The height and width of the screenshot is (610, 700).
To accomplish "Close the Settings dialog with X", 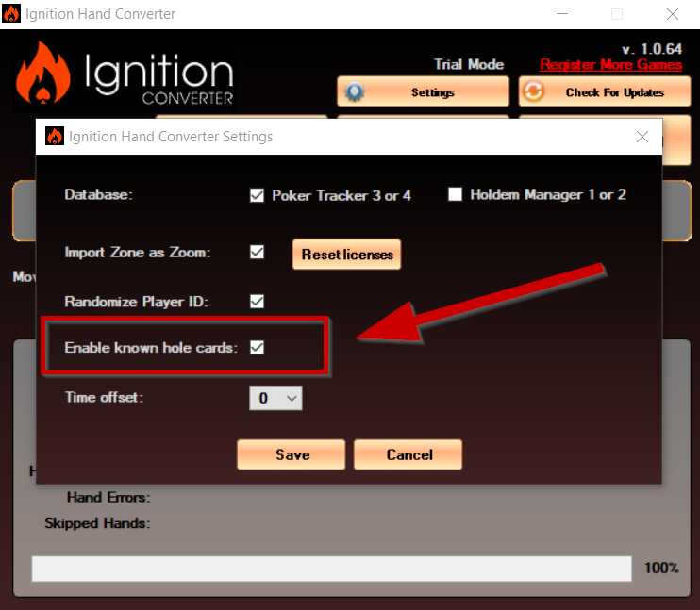I will pos(642,137).
